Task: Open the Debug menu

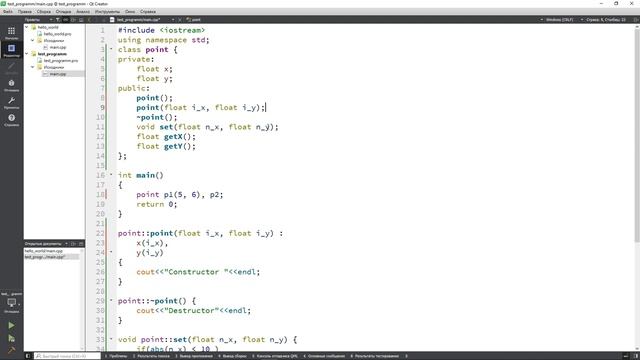Action: tap(63, 12)
